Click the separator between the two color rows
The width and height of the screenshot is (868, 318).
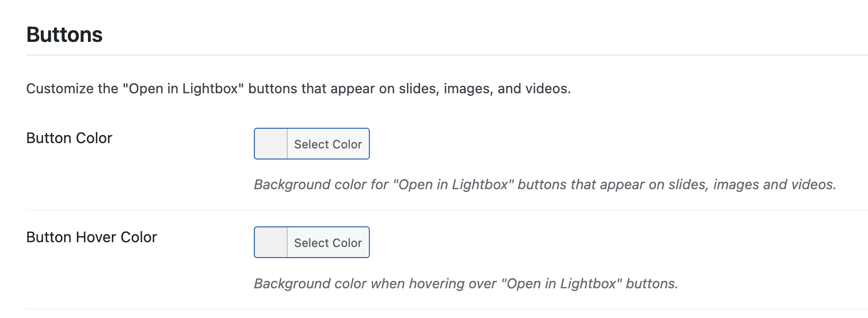(447, 210)
